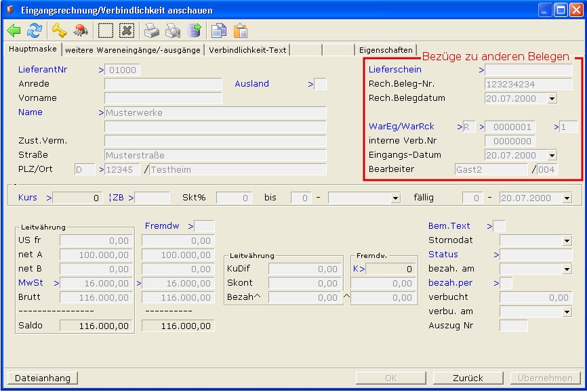
Task: Click the red bug icon
Action: pos(81,30)
